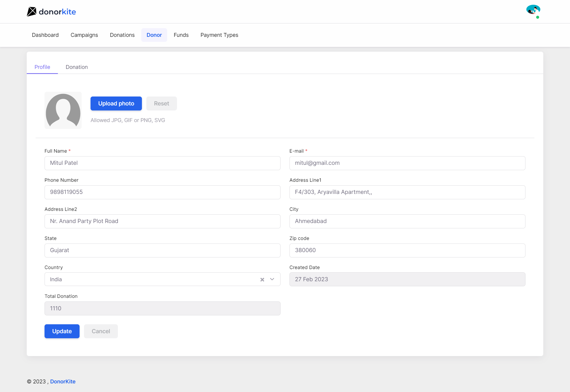Go to Campaigns in navigation
The image size is (570, 392).
(84, 35)
